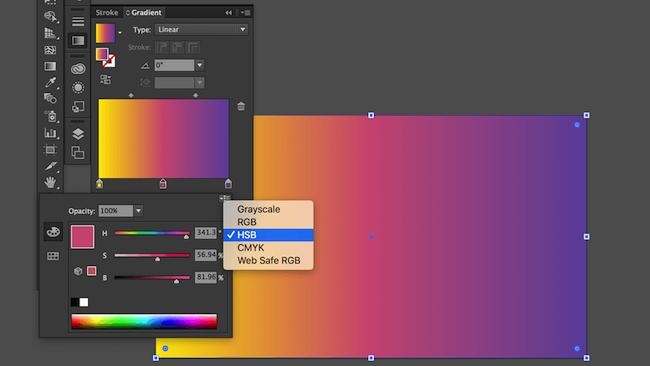Select the gradient Stroke box with none slash
Viewport: 650px width, 366px height.
click(x=109, y=61)
